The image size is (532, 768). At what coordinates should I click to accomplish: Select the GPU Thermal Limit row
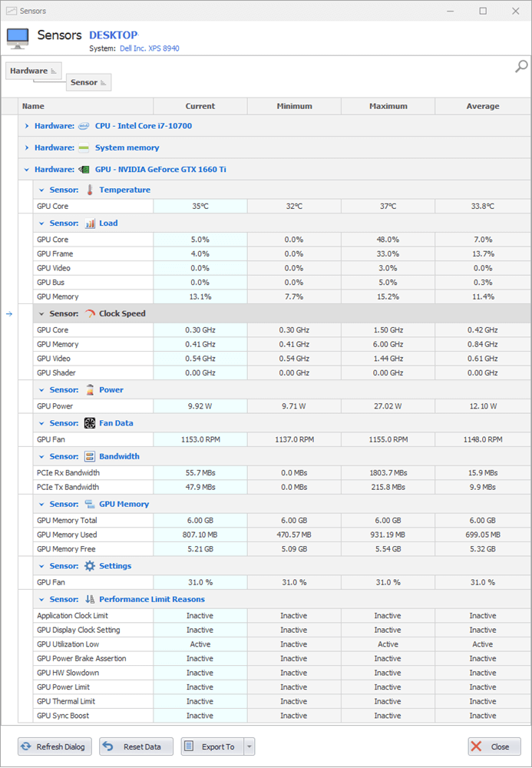pyautogui.click(x=282, y=701)
